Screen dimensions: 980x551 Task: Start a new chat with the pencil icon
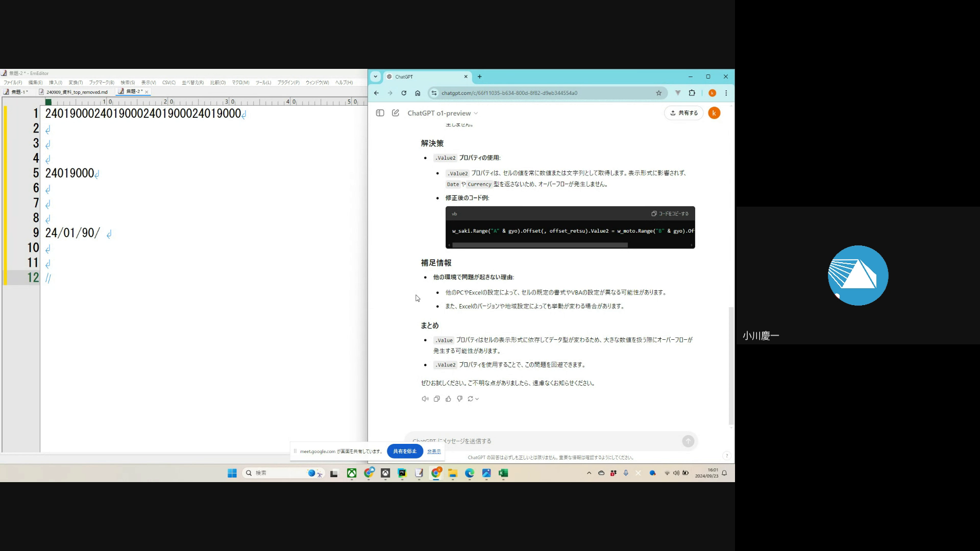(396, 113)
